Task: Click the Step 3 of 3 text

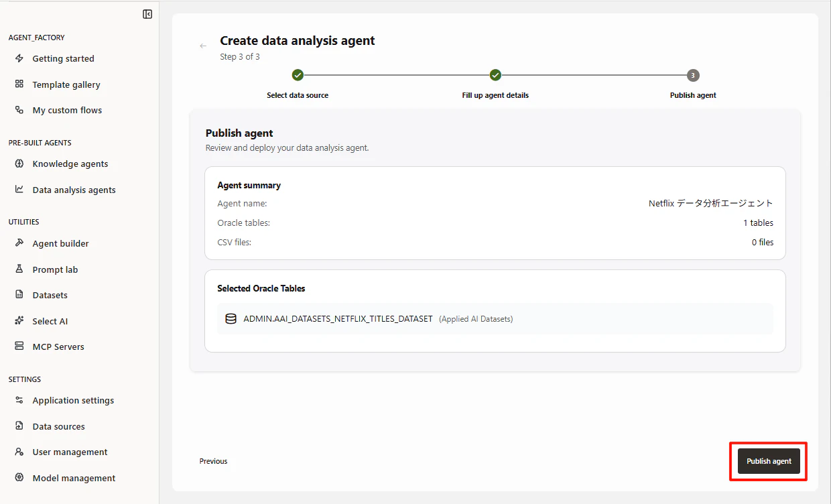Action: tap(240, 57)
